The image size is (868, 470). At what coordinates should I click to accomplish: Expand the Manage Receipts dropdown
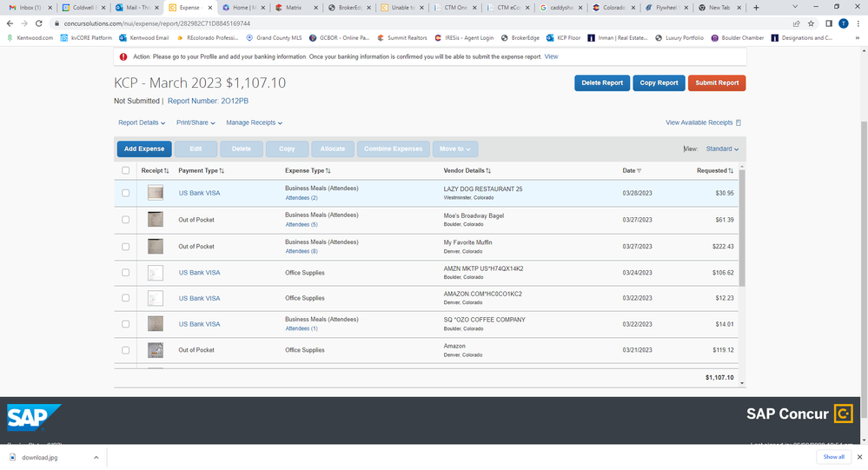point(254,122)
